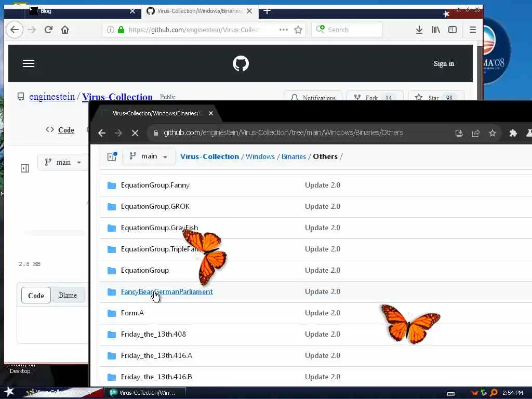The height and width of the screenshot is (399, 532).
Task: Open main branch dropdown in Chrome page
Action: point(149,156)
